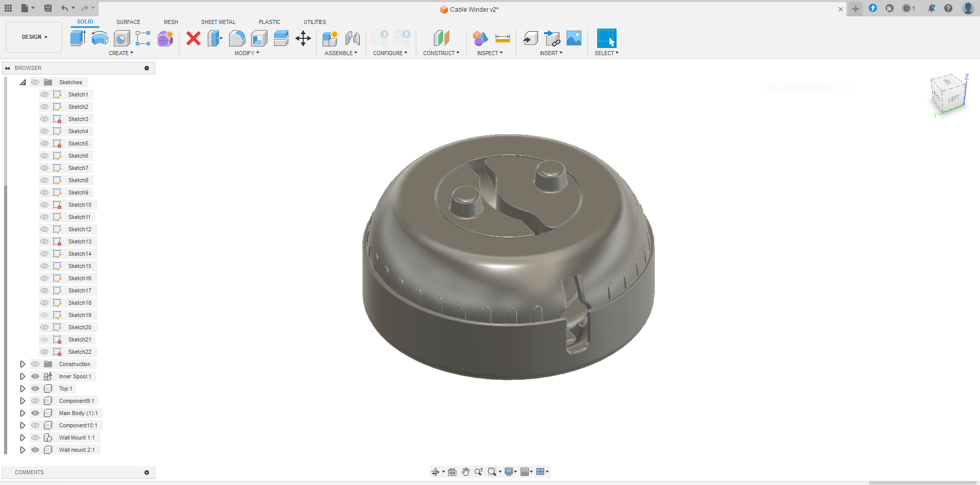
Task: Hide the Top:1 component
Action: pyautogui.click(x=35, y=389)
